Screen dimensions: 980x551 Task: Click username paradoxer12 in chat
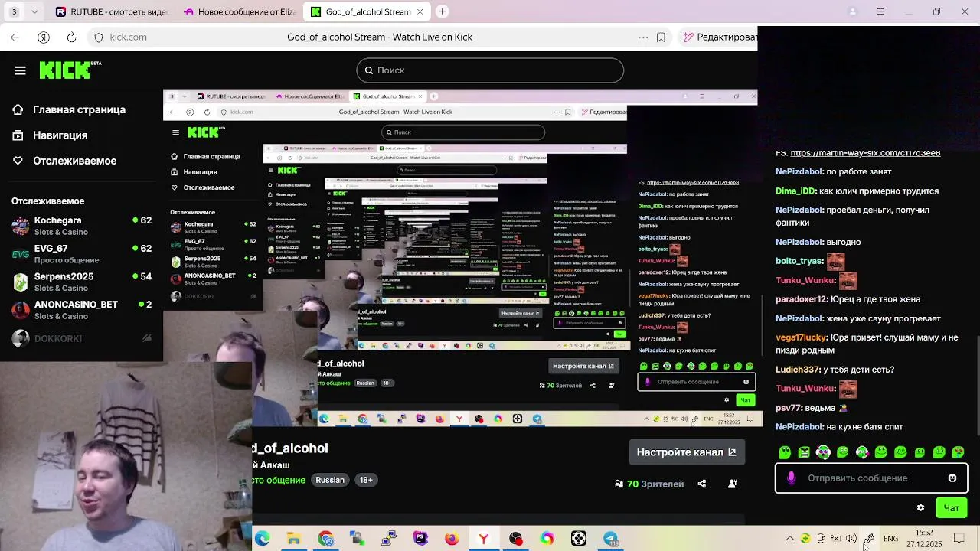pyautogui.click(x=801, y=299)
